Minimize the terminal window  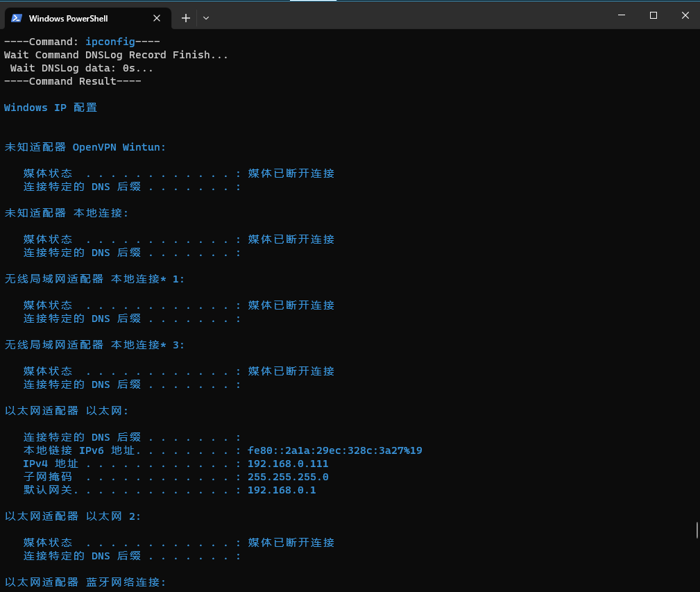click(x=621, y=15)
